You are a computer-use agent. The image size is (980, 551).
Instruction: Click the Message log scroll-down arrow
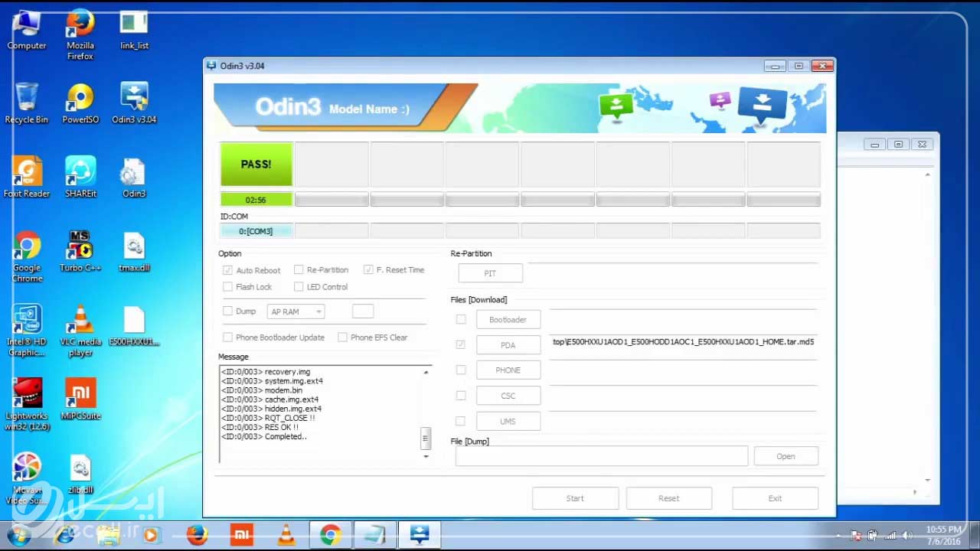point(426,456)
